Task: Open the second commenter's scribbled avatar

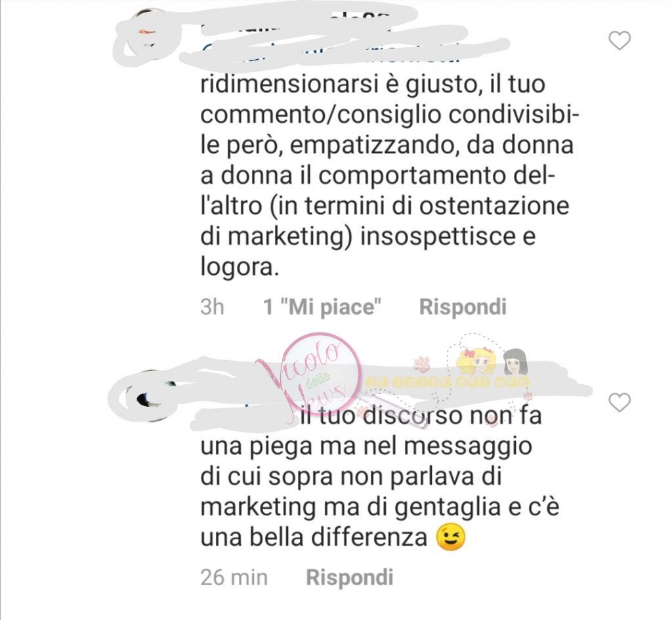Action: pos(148,396)
